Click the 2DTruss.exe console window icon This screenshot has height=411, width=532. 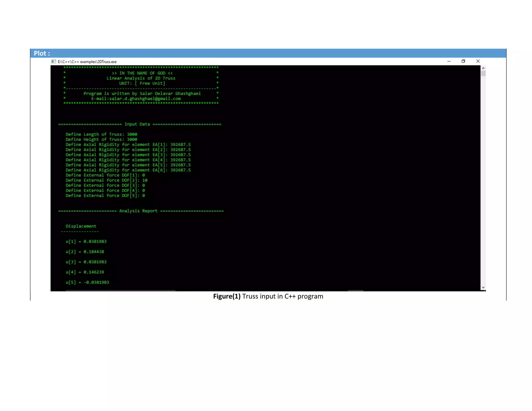pos(54,62)
